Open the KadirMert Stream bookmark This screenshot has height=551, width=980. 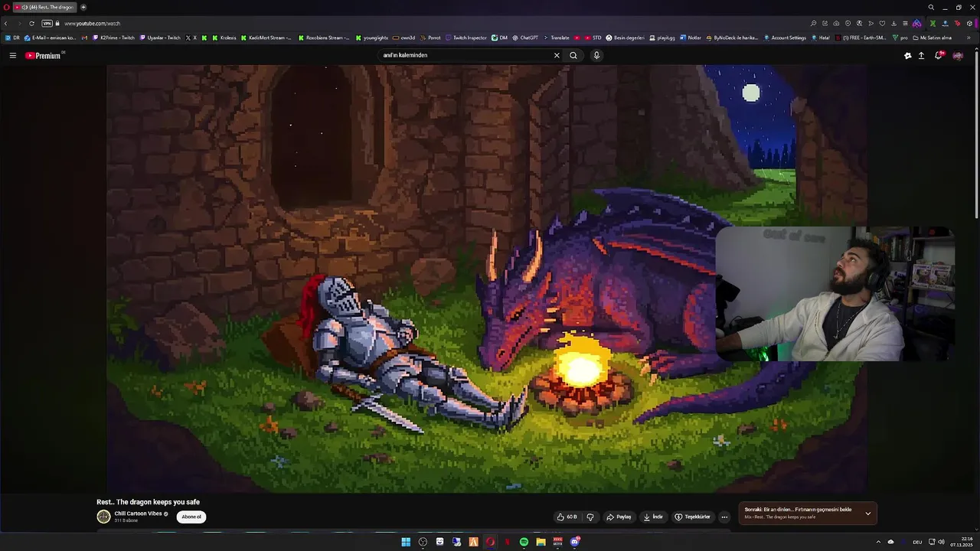(x=266, y=37)
